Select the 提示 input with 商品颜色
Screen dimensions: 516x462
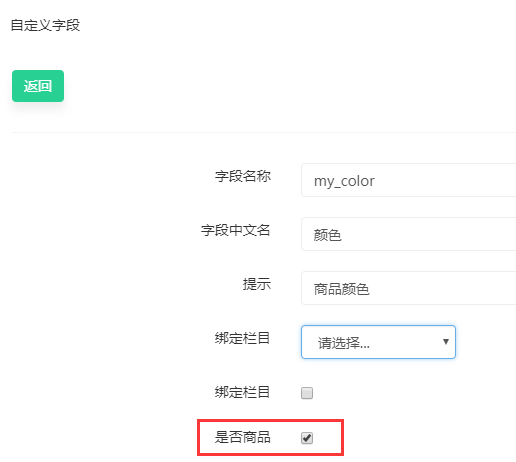point(409,288)
